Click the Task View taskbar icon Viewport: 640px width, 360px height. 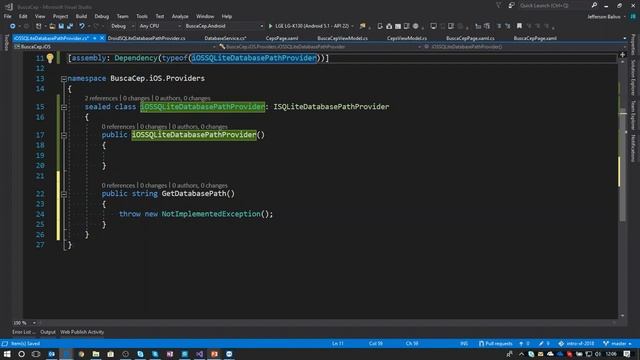pos(36,354)
